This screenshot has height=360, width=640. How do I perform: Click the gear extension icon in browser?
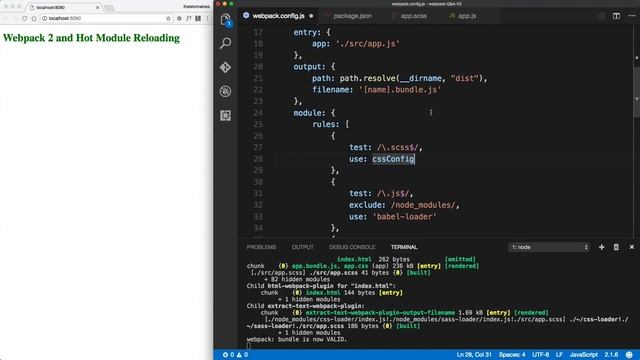coord(179,18)
